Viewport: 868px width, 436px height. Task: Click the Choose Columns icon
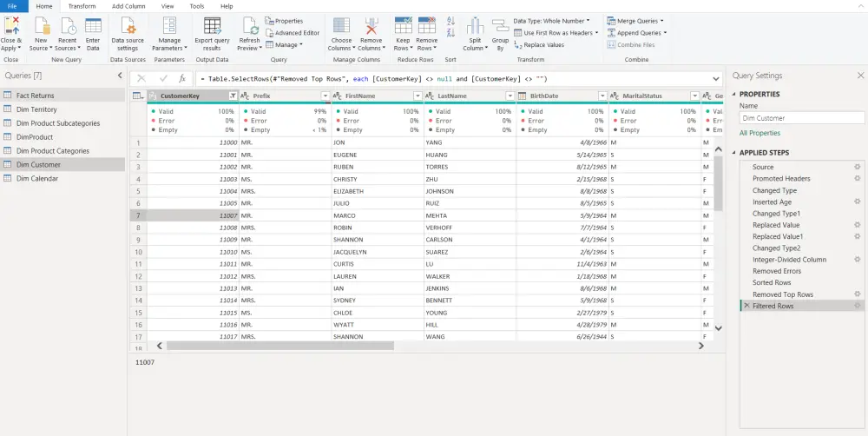pos(341,25)
